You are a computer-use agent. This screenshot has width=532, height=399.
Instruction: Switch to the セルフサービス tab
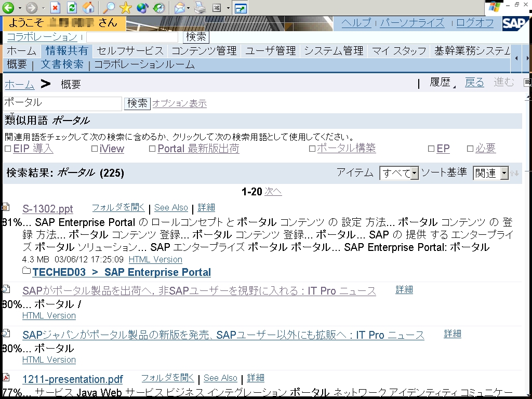tap(130, 51)
